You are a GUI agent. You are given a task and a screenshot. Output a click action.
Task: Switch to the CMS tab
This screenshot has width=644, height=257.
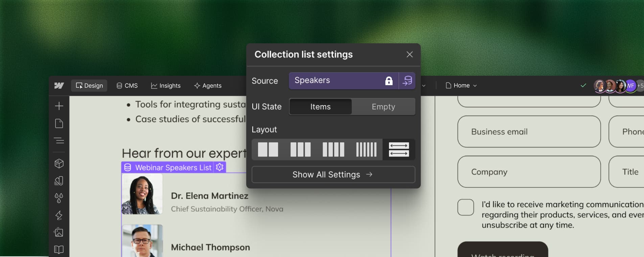(x=127, y=86)
